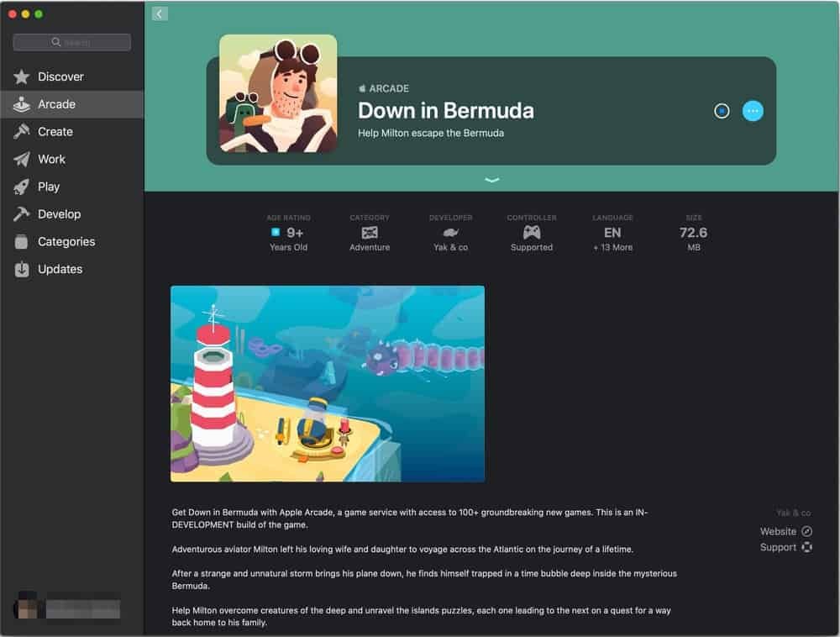Click the Yak & co developer icon
This screenshot has width=840, height=637.
(x=450, y=233)
